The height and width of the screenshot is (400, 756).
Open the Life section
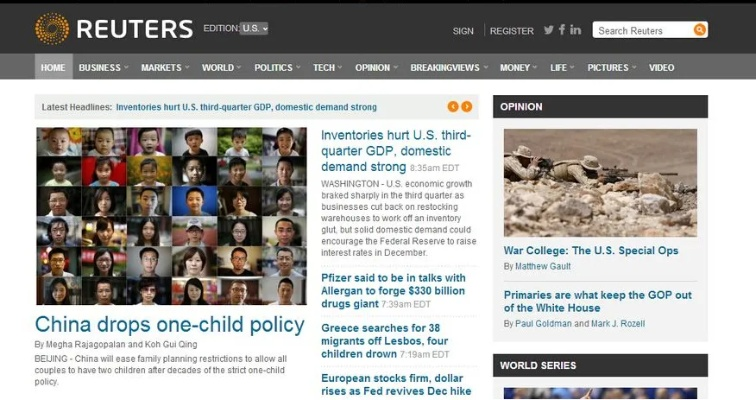(x=558, y=68)
